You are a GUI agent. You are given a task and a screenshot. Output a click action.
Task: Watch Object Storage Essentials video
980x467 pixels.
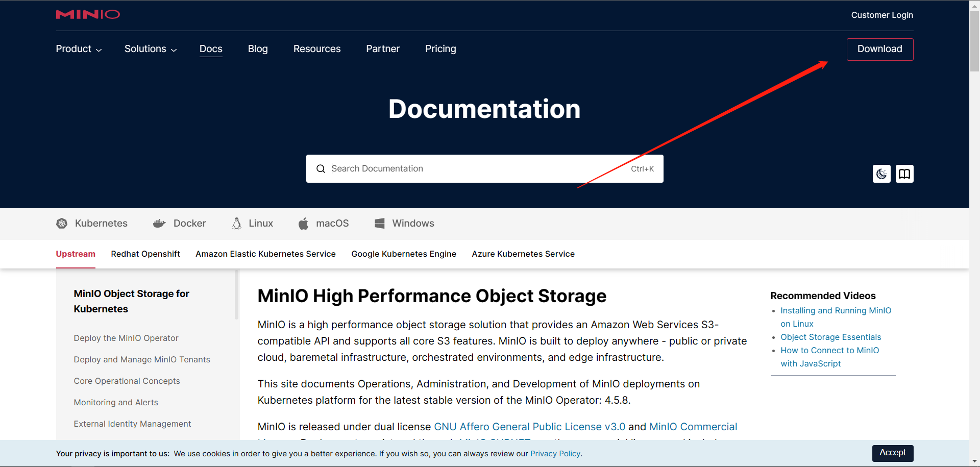point(830,337)
